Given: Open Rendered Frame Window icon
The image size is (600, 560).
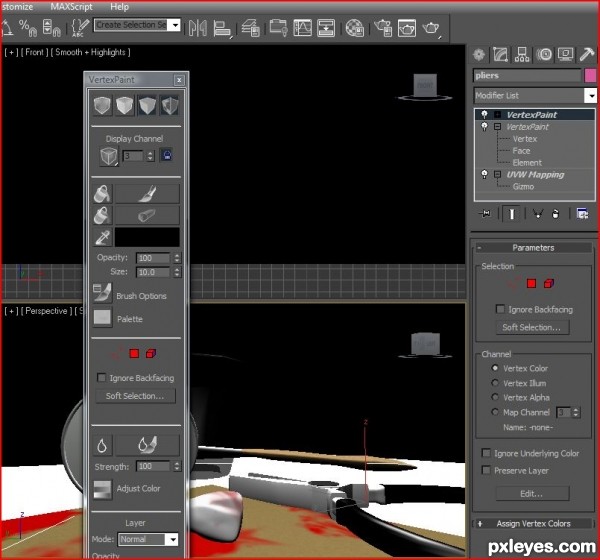Looking at the screenshot, I should pos(406,28).
